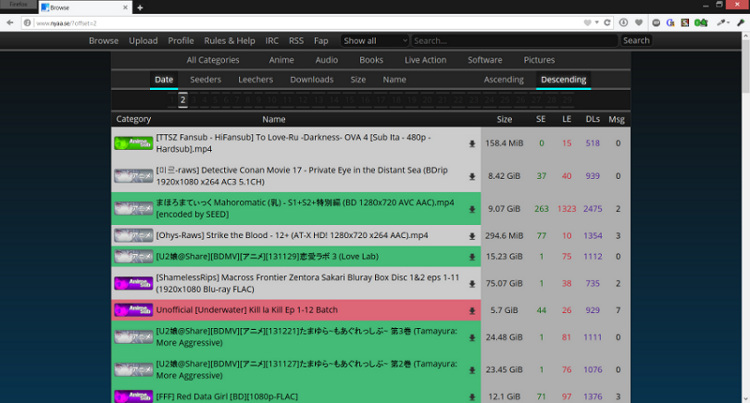Viewport: 750px width, 403px height.
Task: Sort torrents by Leechers
Action: [x=256, y=80]
